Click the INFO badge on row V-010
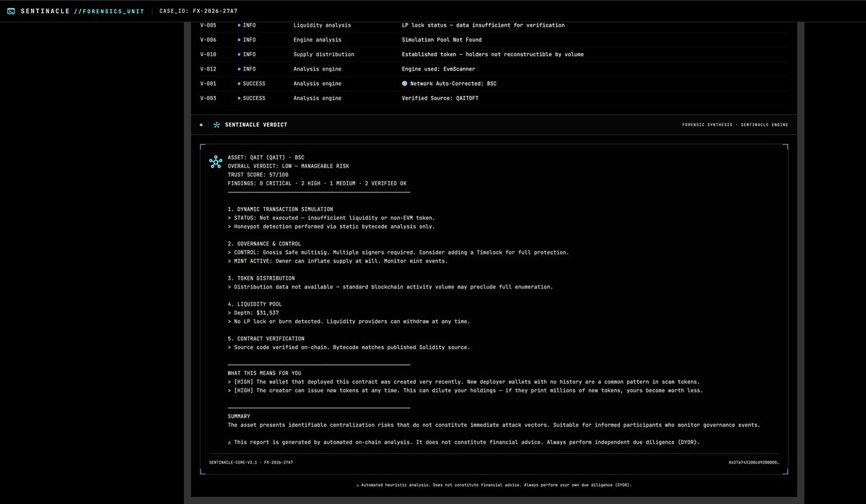The height and width of the screenshot is (504, 866). [x=247, y=54]
